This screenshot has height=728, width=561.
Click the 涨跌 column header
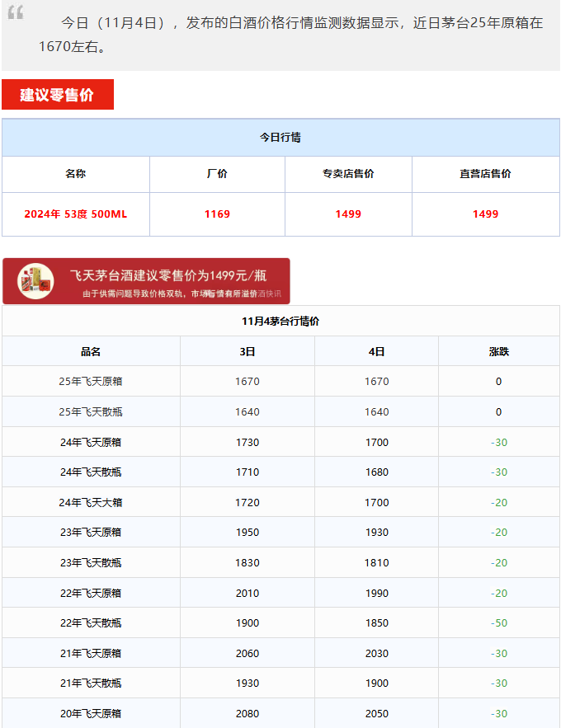498,352
